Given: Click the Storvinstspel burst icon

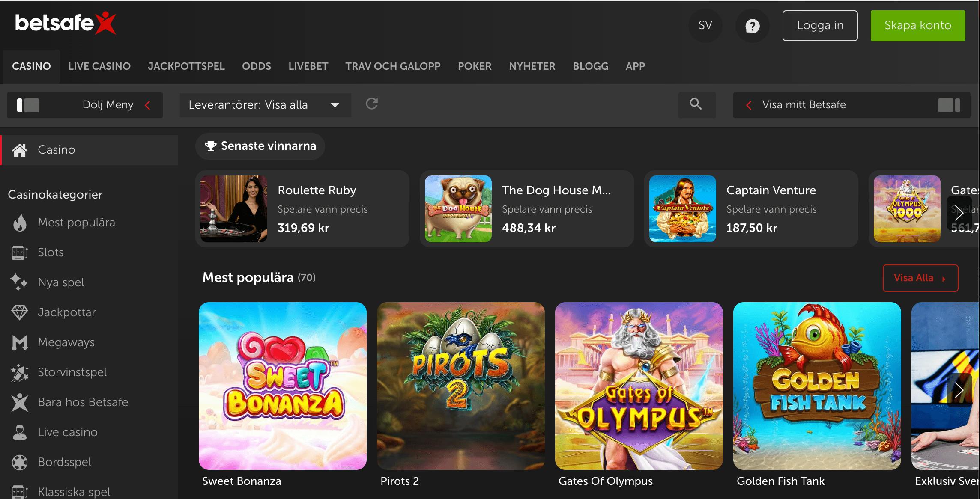Looking at the screenshot, I should point(20,373).
